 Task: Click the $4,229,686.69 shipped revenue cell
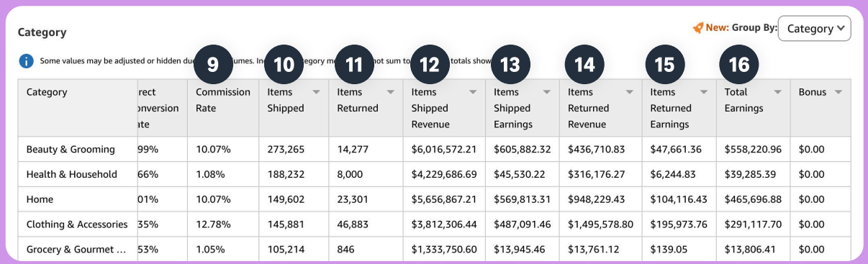[444, 174]
